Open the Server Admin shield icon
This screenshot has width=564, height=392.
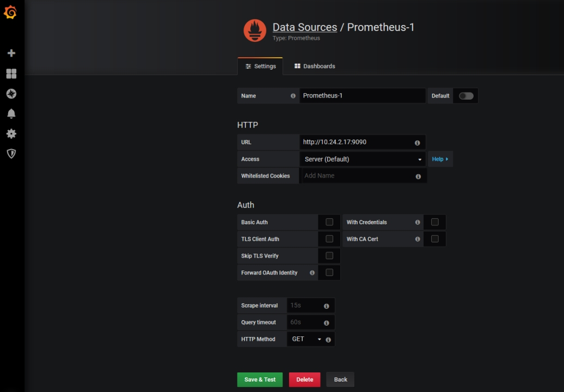[11, 154]
